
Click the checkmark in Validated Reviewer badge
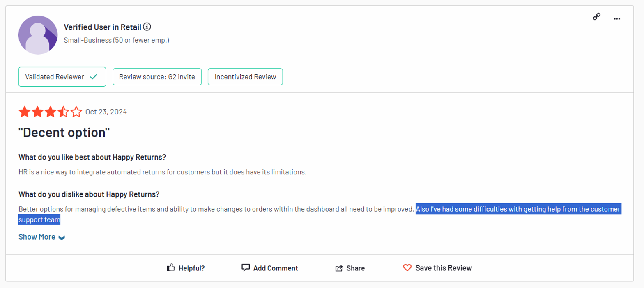tap(94, 77)
